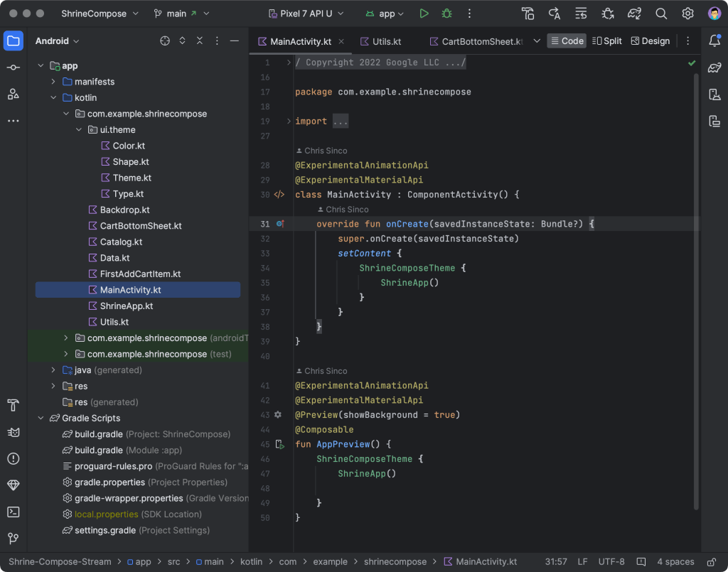Click Search Everywhere magnifier icon
This screenshot has width=728, height=572.
point(661,14)
